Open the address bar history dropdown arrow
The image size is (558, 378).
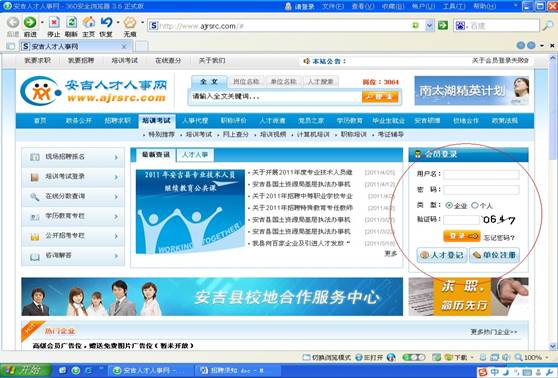[430, 25]
